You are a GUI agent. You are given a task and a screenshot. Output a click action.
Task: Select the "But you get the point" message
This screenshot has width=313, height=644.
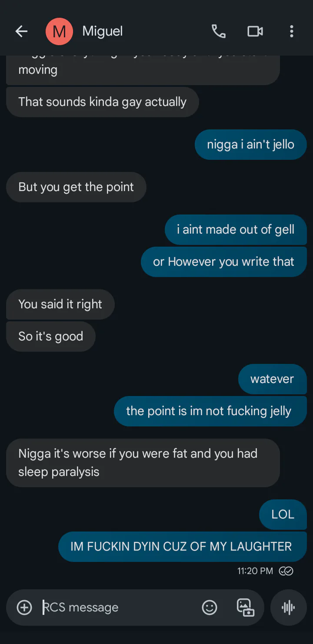(76, 187)
